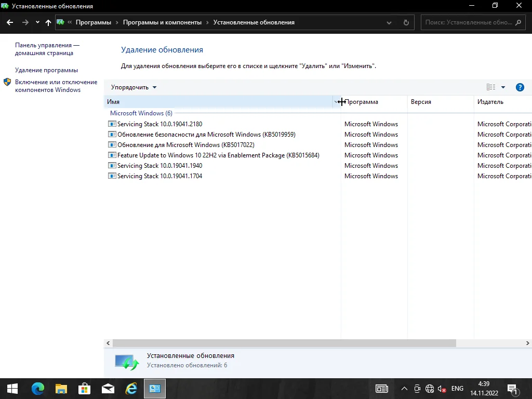532x399 pixels.
Task: Click the forward navigation arrow
Action: 25,22
